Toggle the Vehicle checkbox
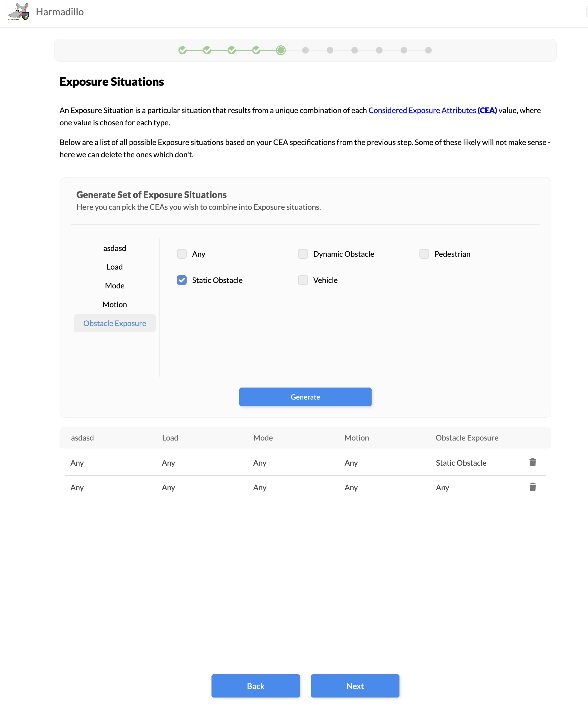588x715 pixels. click(303, 280)
